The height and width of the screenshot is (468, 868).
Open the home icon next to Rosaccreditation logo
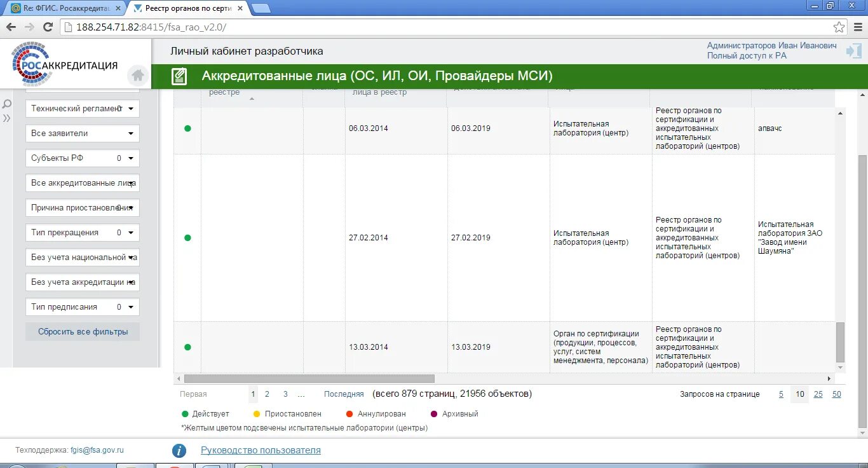tap(138, 76)
